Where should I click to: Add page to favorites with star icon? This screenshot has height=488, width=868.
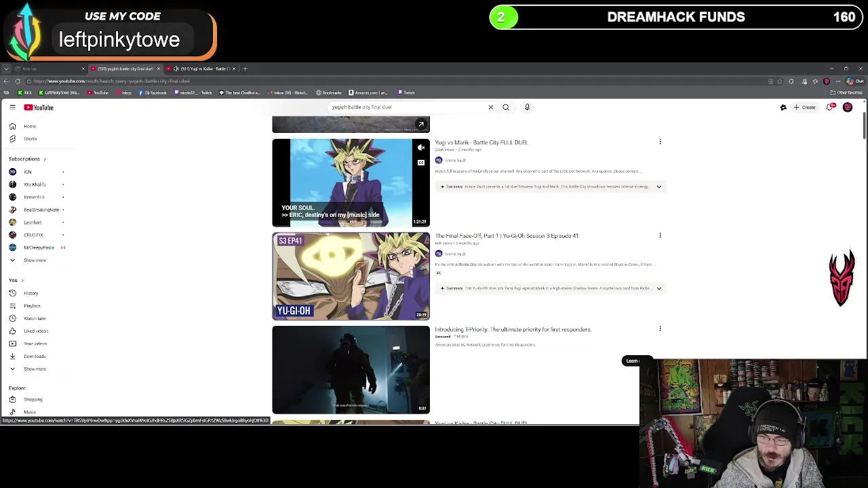click(780, 81)
